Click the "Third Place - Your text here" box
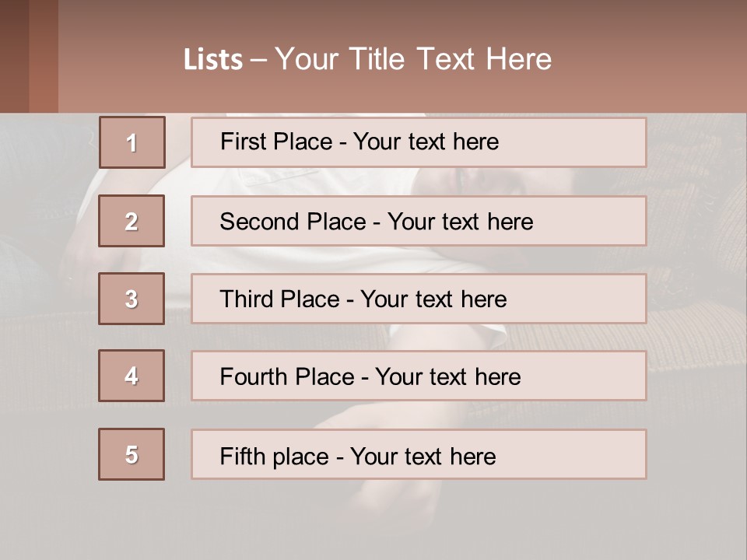 419,299
